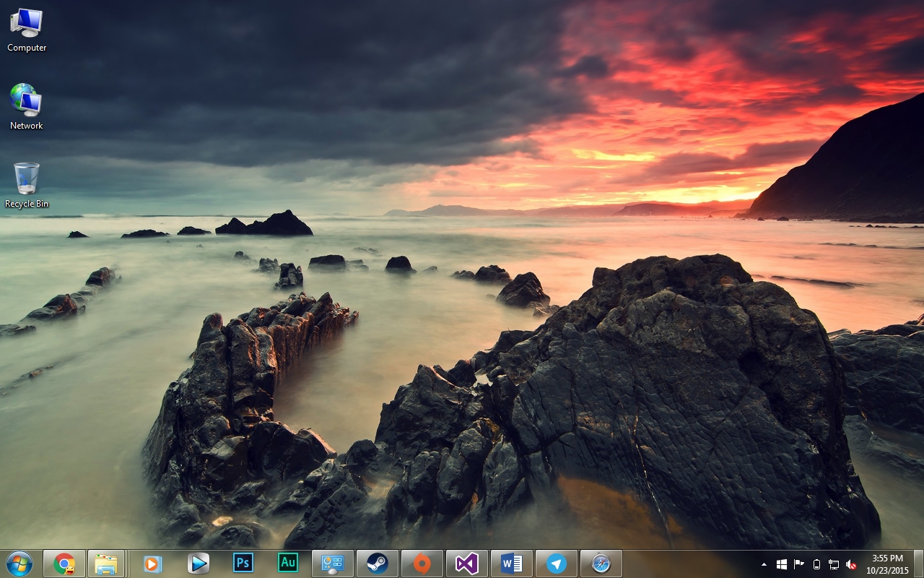Launch Google Chrome from the taskbar
This screenshot has height=578, width=924.
64,564
